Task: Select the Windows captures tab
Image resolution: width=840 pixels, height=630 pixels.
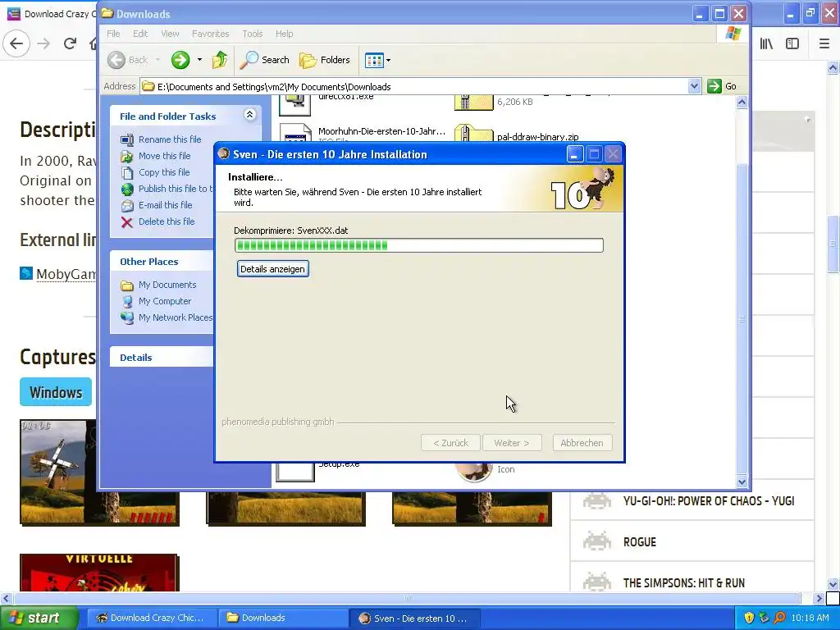Action: (56, 393)
